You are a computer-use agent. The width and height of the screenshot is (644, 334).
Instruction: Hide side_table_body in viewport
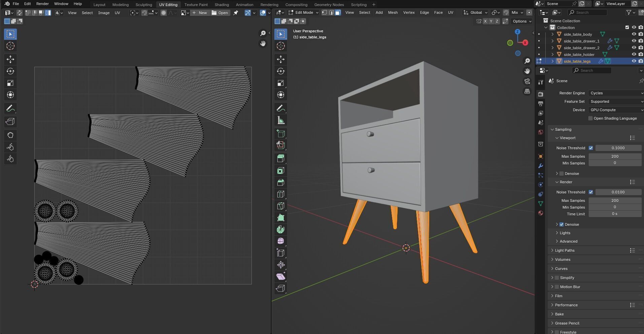click(634, 34)
